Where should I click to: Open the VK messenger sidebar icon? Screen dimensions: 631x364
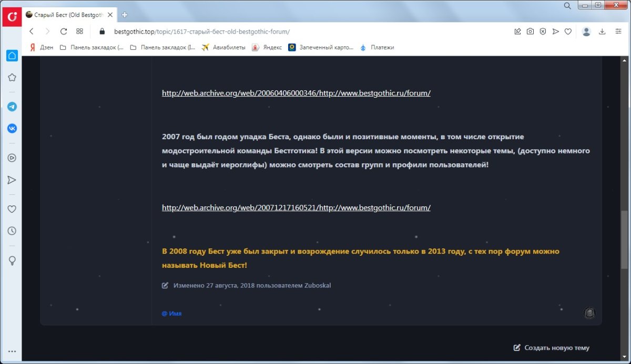pyautogui.click(x=12, y=128)
